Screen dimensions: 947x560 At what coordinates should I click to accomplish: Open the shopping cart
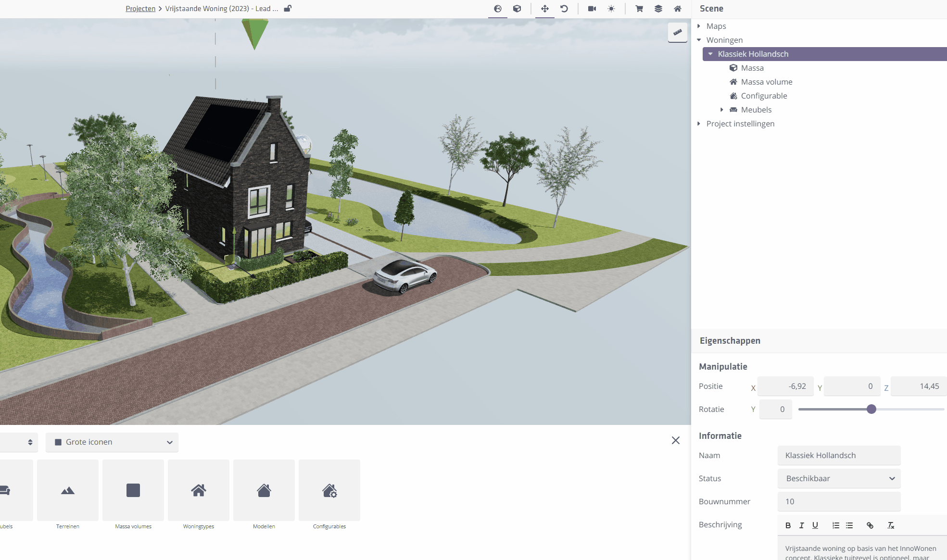(x=638, y=8)
